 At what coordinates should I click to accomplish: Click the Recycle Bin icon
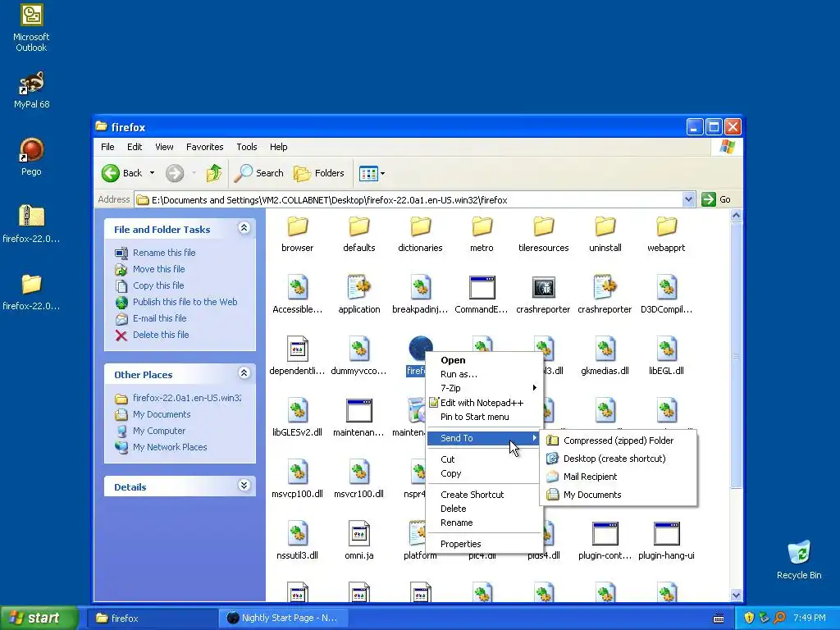(x=799, y=560)
